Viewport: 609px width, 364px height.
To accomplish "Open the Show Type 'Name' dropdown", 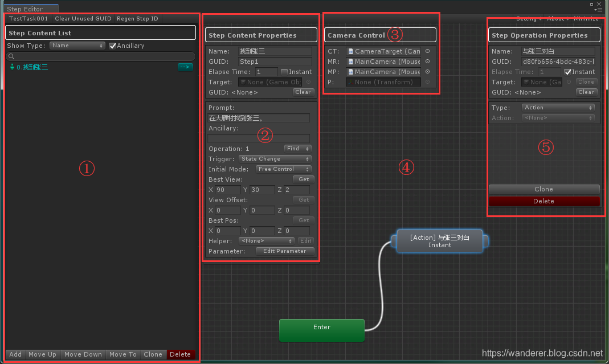I will [77, 46].
